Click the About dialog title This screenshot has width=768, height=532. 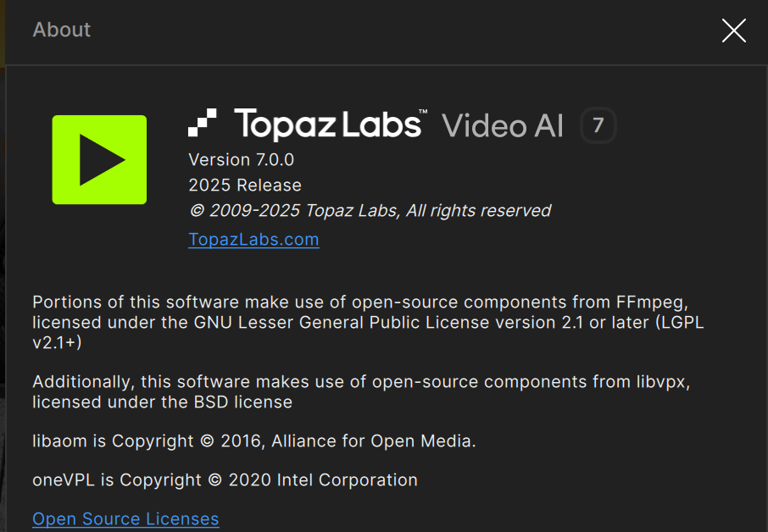[x=62, y=30]
